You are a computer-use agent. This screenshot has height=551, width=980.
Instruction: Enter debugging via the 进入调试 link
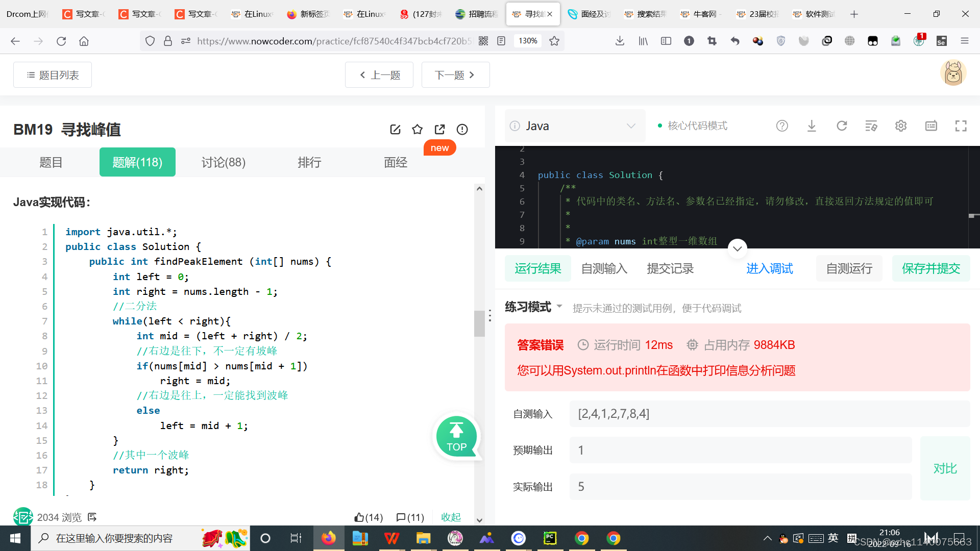769,268
